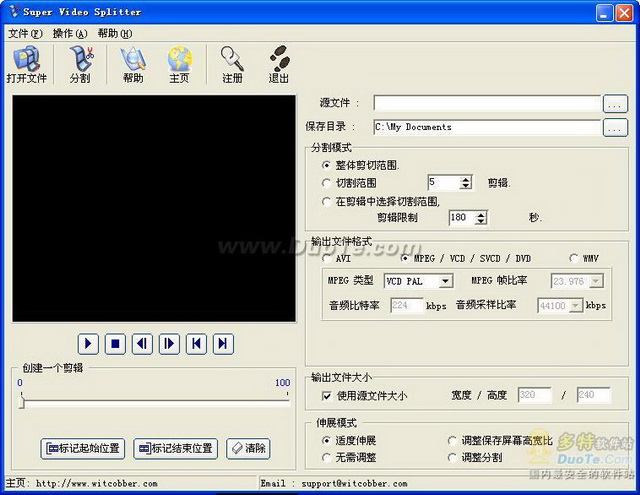Click the 退出 (Exit) footprints icon
The image size is (640, 495).
pyautogui.click(x=279, y=64)
